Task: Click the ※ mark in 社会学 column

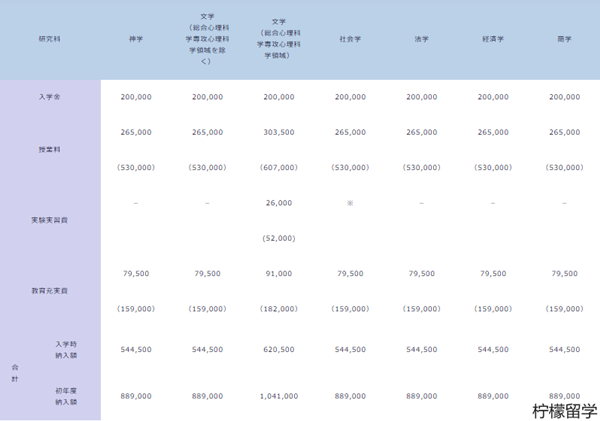Action: 350,203
